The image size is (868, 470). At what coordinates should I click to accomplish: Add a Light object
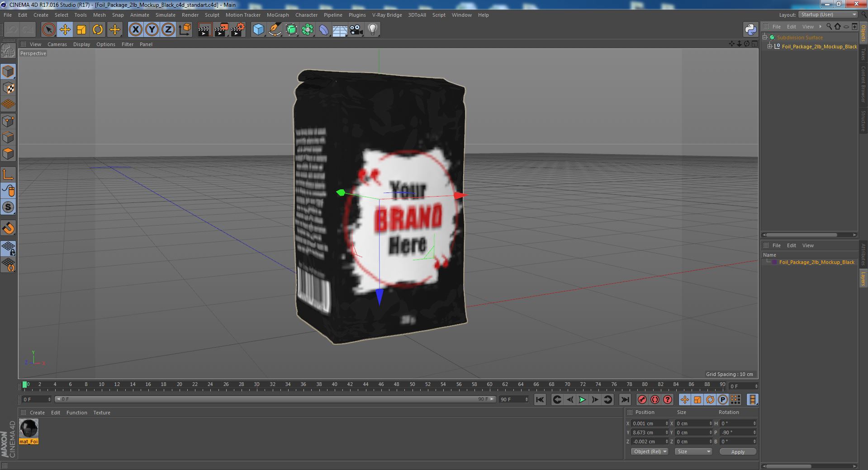point(373,30)
